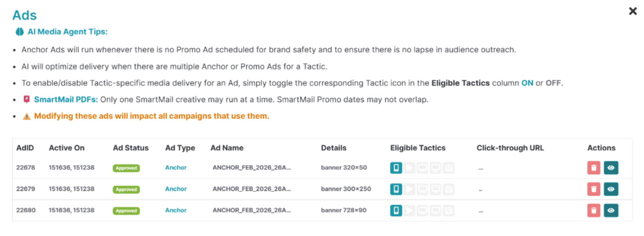Viewport: 644px width, 236px height.
Task: Turn off mobile tactic for ad 22680
Action: click(x=396, y=211)
